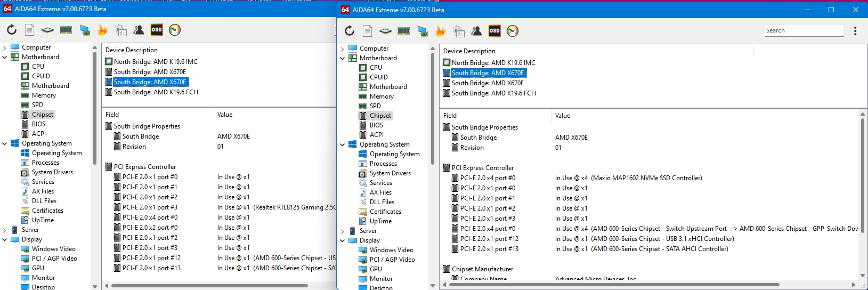This screenshot has height=290, width=868.
Task: Click horizontal scrollbar under right window details
Action: (x=613, y=285)
